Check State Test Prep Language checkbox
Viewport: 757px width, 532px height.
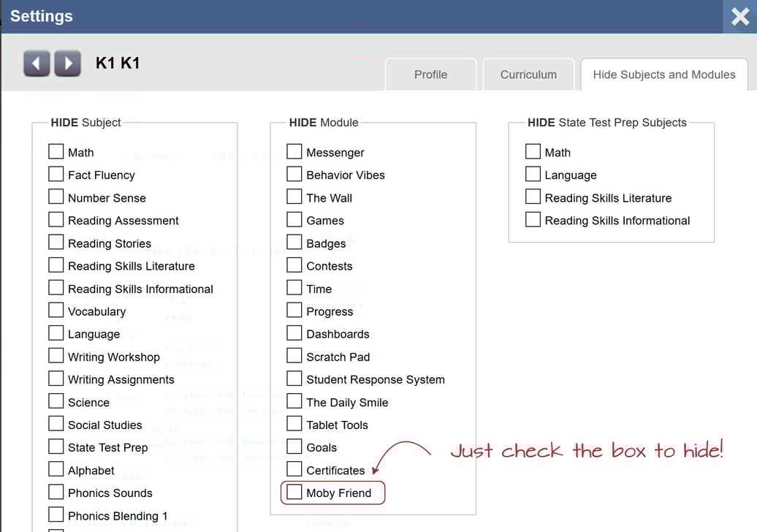click(x=533, y=175)
